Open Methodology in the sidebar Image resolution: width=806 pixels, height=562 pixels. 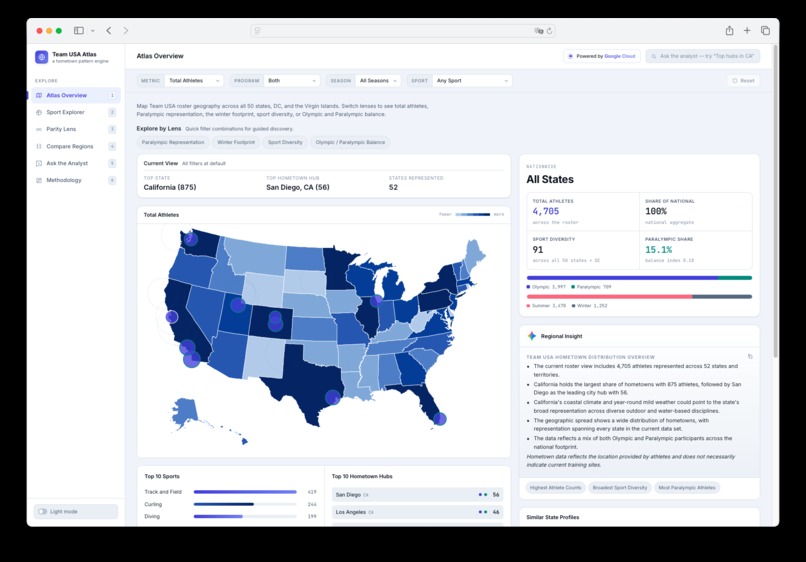click(x=76, y=180)
